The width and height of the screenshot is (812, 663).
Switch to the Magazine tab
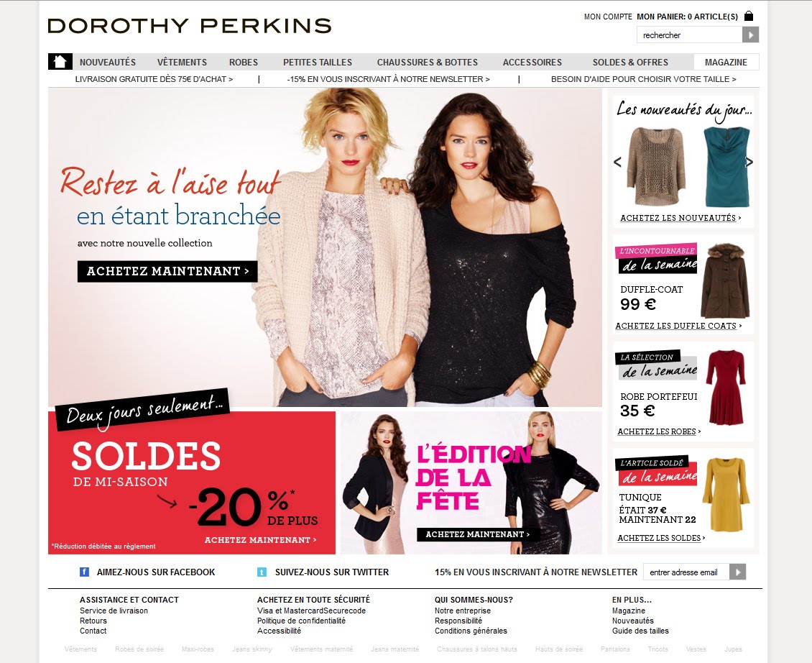pyautogui.click(x=726, y=62)
